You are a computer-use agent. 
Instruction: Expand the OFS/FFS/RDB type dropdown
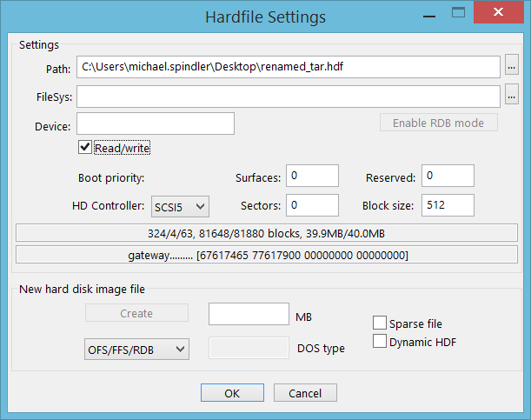(136, 349)
